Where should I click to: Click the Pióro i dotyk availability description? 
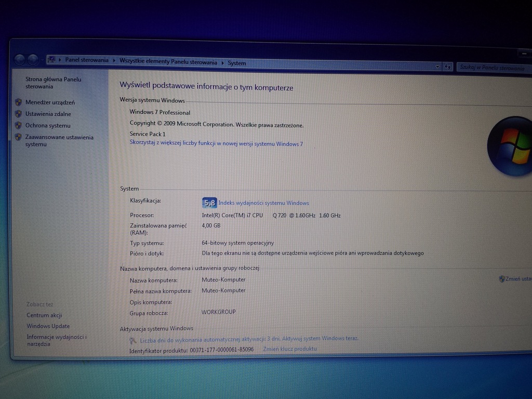coord(312,253)
